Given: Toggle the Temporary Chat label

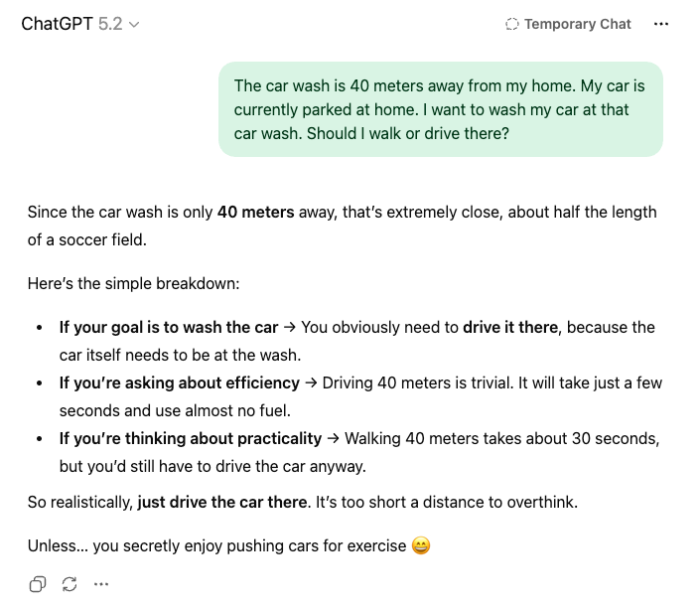Looking at the screenshot, I should point(577,24).
